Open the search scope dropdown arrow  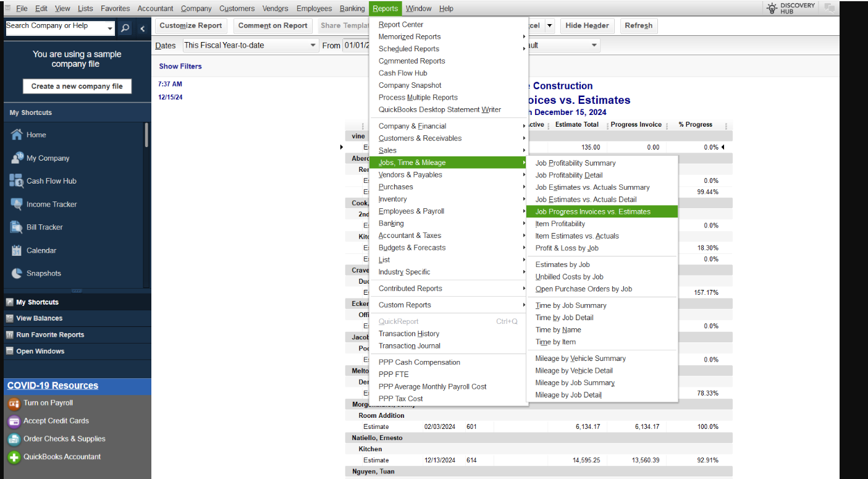(x=110, y=28)
